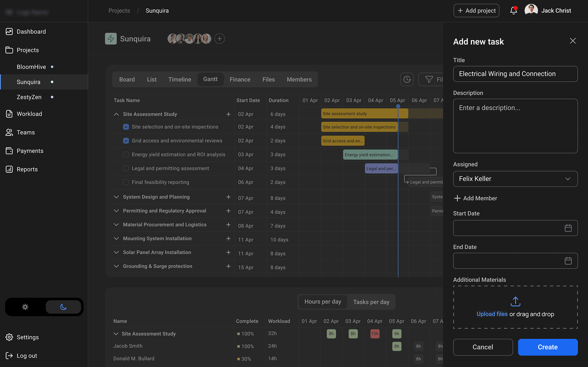Image resolution: width=588 pixels, height=367 pixels.
Task: Click Jack Christ profile avatar
Action: 531,10
